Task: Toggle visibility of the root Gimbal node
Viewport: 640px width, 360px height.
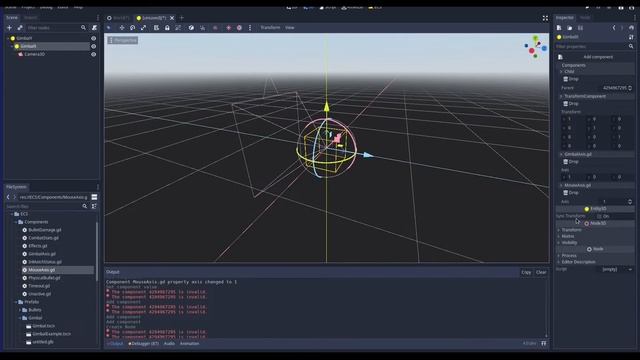Action: pos(93,38)
